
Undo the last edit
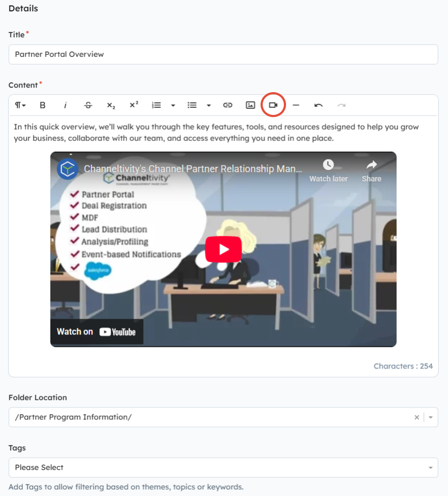click(319, 105)
